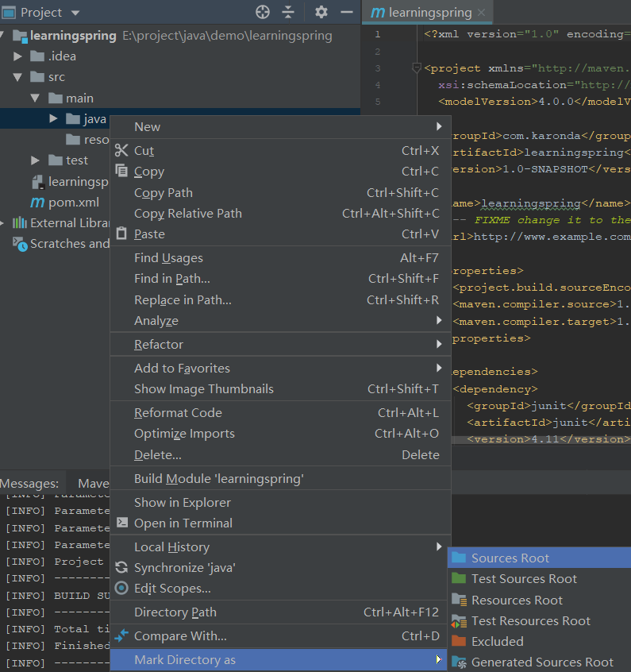Click the Scratches and Consoles icon
Screen dimensions: 631x672
point(20,244)
